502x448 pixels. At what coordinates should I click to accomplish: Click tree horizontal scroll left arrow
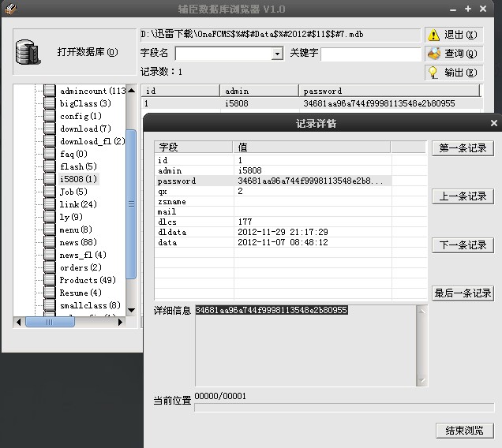click(19, 322)
